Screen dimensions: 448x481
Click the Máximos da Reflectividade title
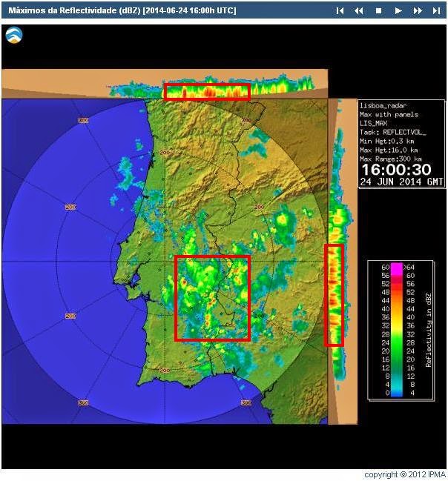coord(74,10)
